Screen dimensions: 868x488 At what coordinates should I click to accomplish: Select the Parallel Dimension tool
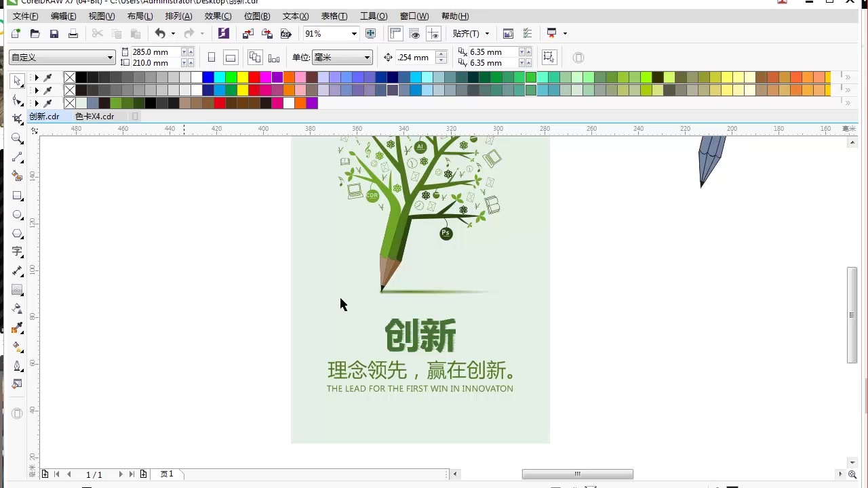click(x=18, y=270)
